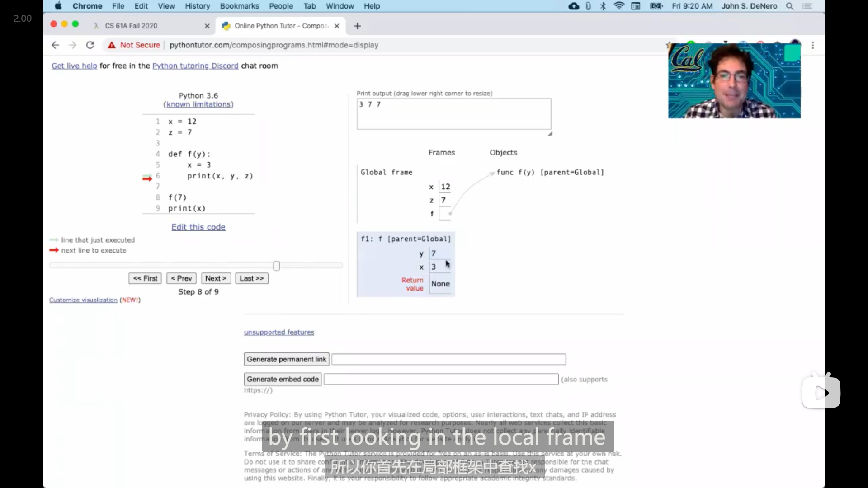Viewport: 868px width, 488px height.
Task: Click the browser reload icon
Action: coord(90,45)
